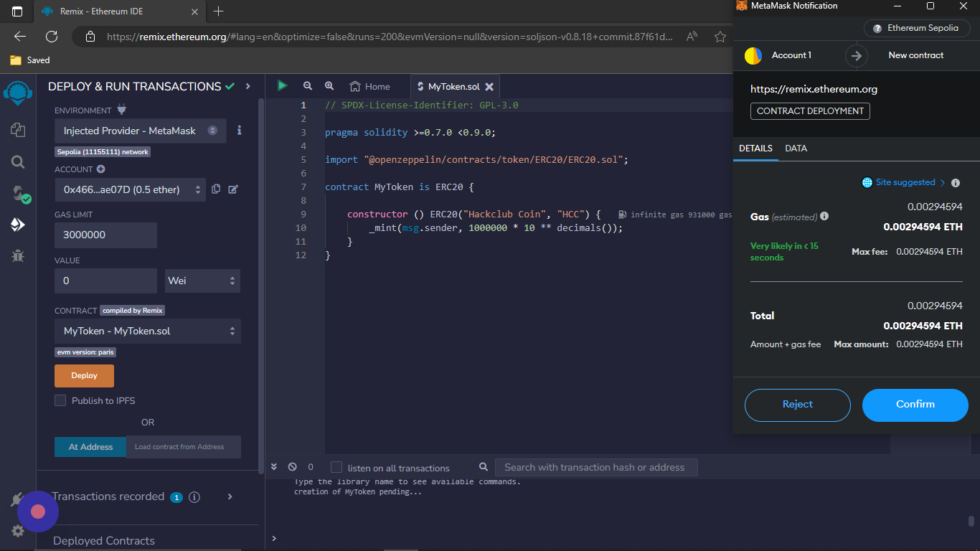Viewport: 980px width, 551px height.
Task: Open a new browser tab
Action: tap(219, 11)
